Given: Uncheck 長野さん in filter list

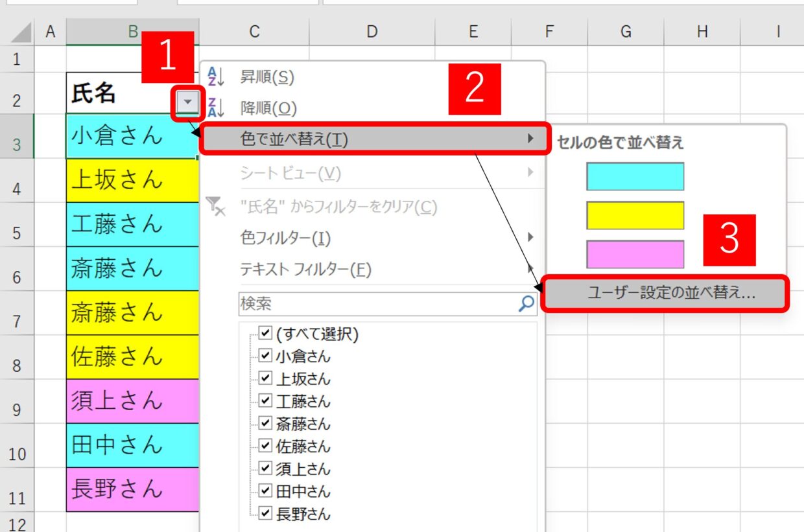Looking at the screenshot, I should 265,513.
